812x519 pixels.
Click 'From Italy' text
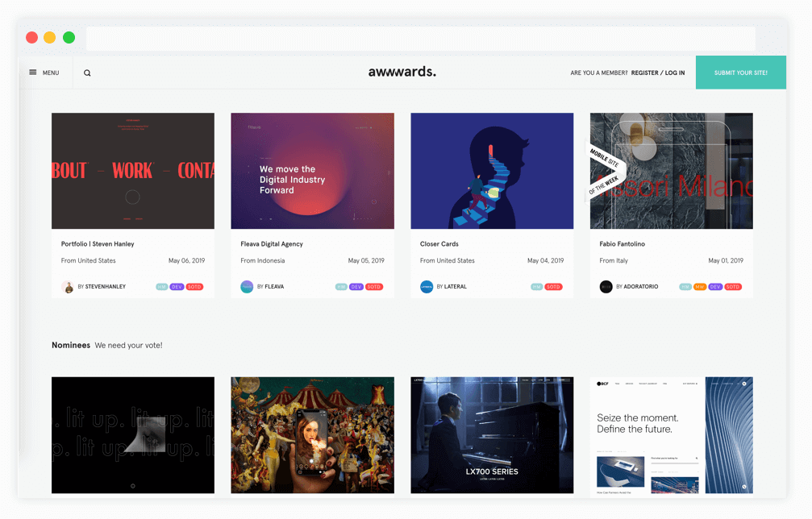tap(614, 261)
